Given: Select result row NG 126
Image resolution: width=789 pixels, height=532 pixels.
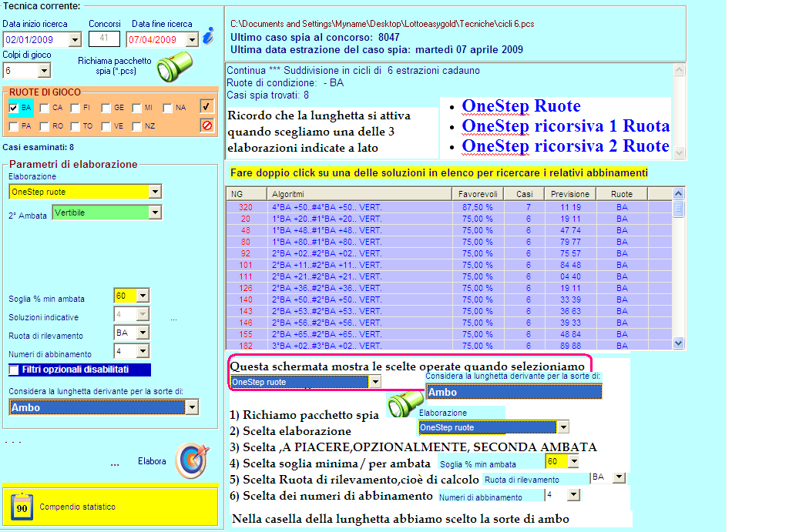Looking at the screenshot, I should (449, 288).
